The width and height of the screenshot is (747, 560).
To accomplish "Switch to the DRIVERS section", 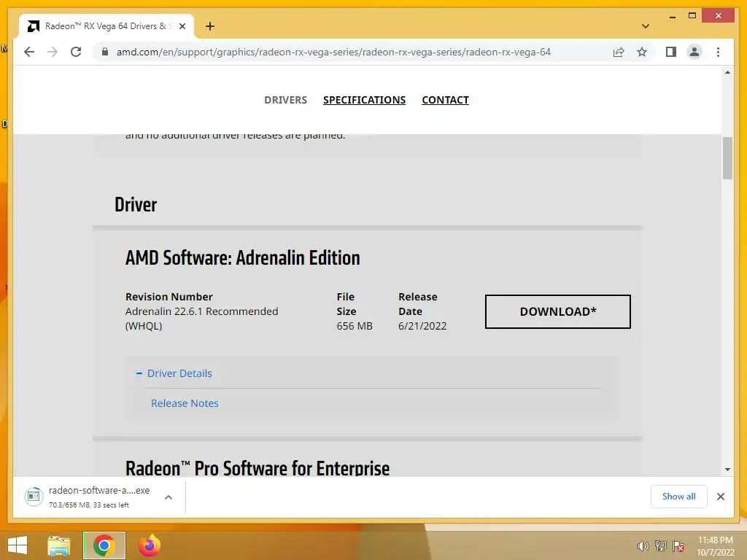I will [285, 100].
